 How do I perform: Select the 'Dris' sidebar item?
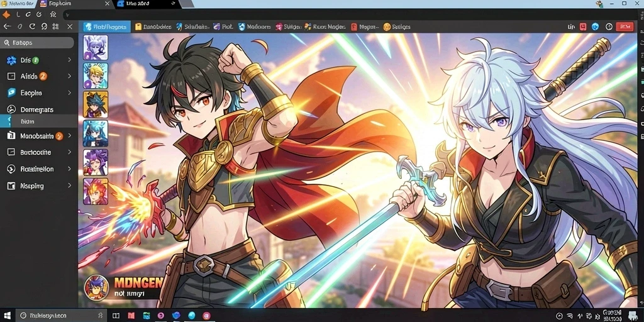[39, 60]
